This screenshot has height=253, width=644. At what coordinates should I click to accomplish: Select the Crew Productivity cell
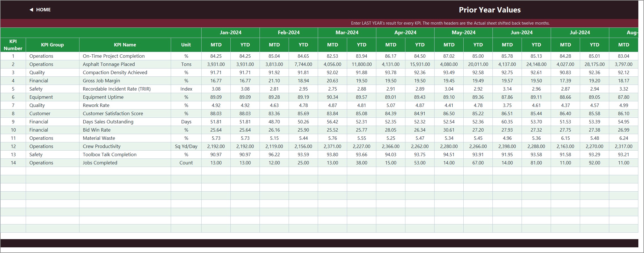point(125,146)
